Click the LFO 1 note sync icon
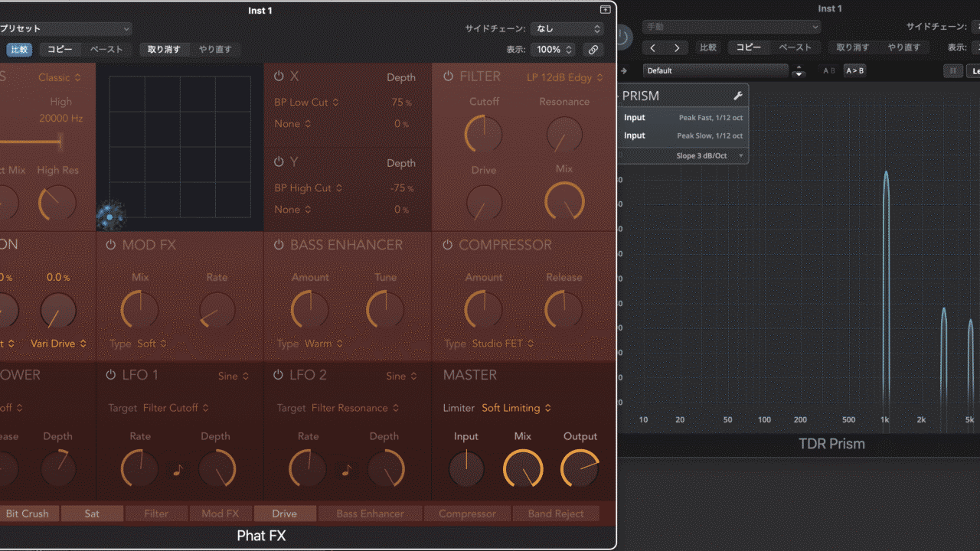This screenshot has width=980, height=551. point(178,470)
